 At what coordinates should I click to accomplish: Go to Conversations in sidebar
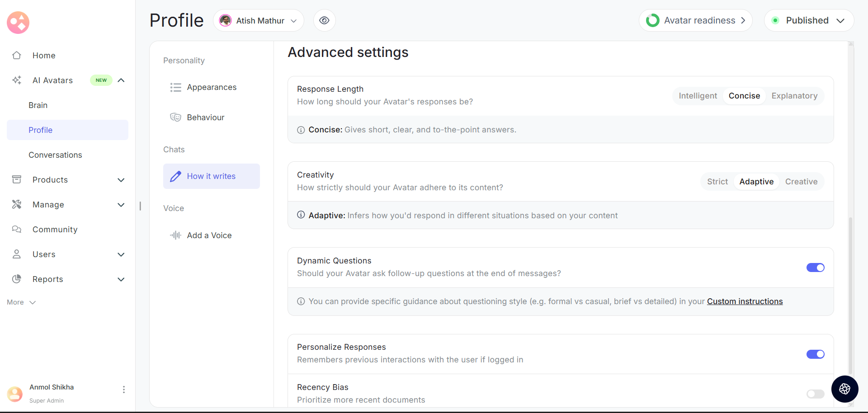click(x=55, y=155)
